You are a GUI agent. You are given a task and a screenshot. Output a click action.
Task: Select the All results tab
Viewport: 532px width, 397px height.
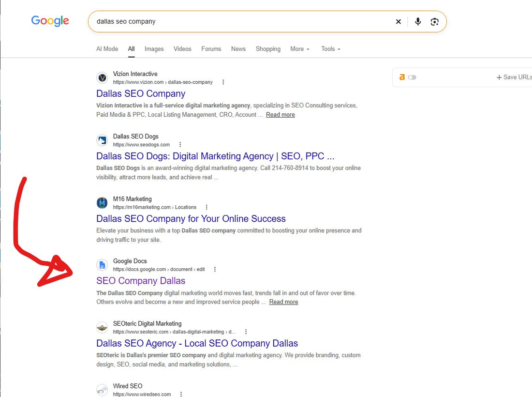[x=131, y=49]
